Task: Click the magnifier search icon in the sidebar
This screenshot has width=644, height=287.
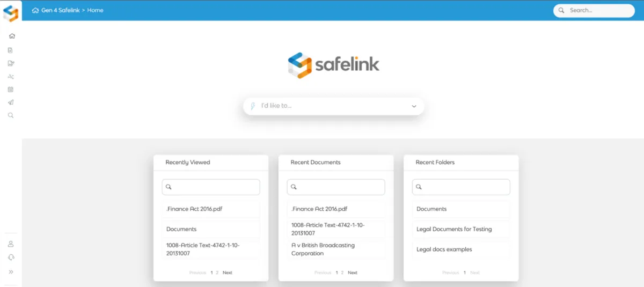Action: click(x=11, y=115)
